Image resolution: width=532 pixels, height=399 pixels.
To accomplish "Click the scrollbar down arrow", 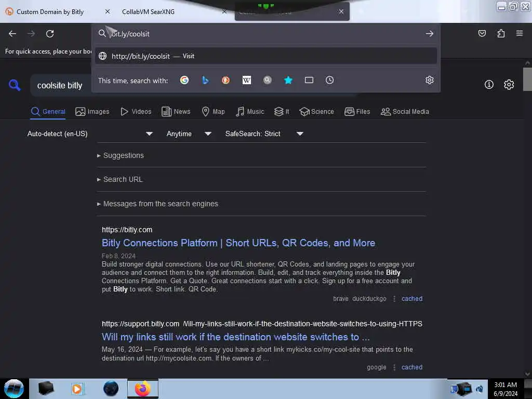I will (527, 374).
